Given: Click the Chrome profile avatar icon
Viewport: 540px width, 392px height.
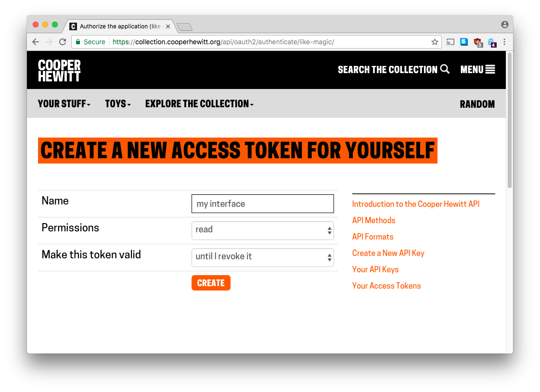Looking at the screenshot, I should pos(504,25).
